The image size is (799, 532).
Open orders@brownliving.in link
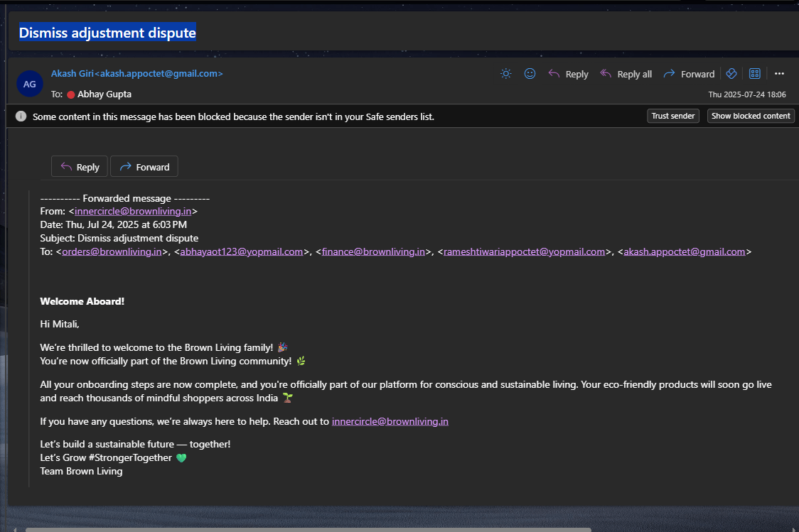(112, 251)
